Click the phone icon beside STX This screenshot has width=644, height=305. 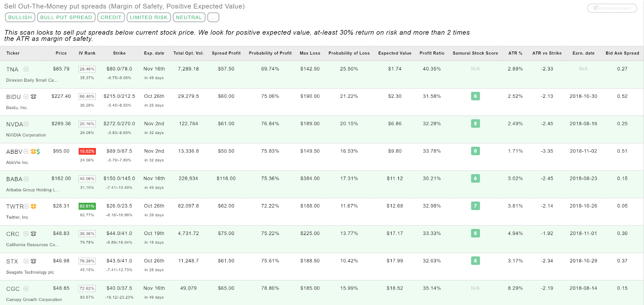click(x=33, y=261)
